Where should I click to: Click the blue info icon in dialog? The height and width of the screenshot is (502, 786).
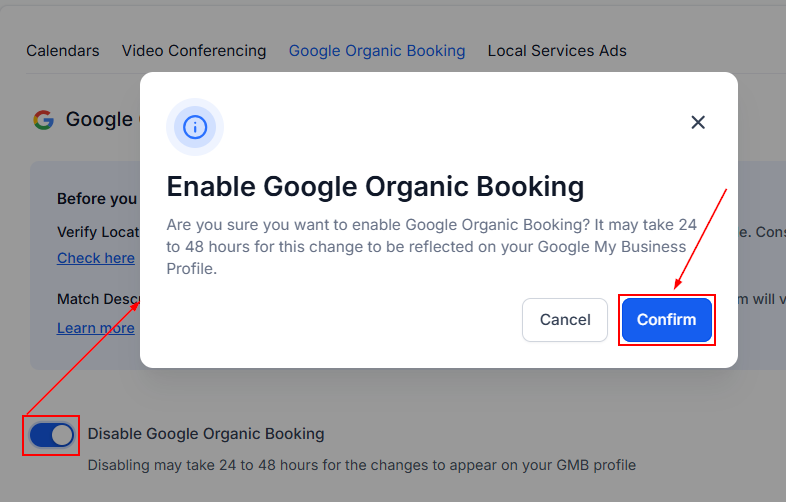(x=195, y=127)
